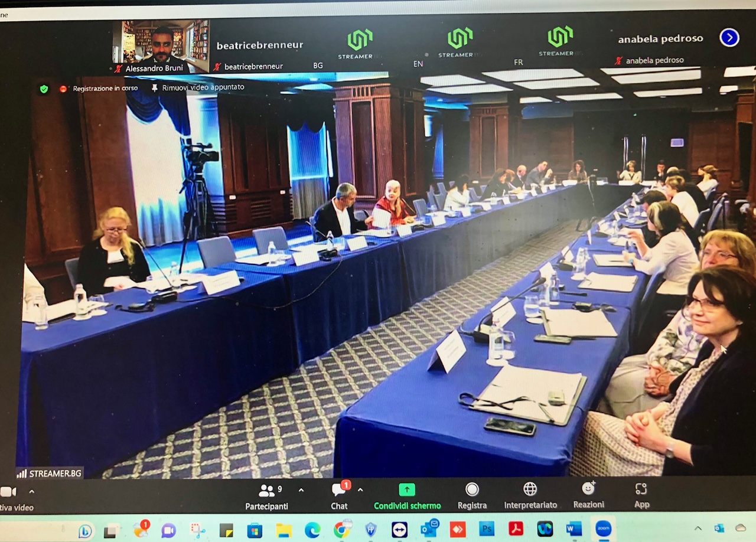
Task: Click Rimuovi video appuntato
Action: [197, 87]
